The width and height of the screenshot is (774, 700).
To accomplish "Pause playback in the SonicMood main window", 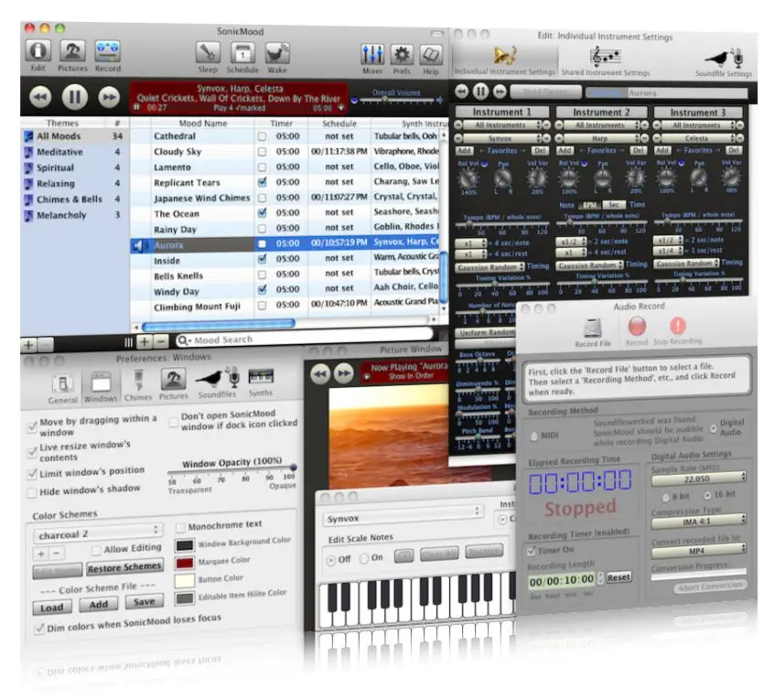I will 75,97.
